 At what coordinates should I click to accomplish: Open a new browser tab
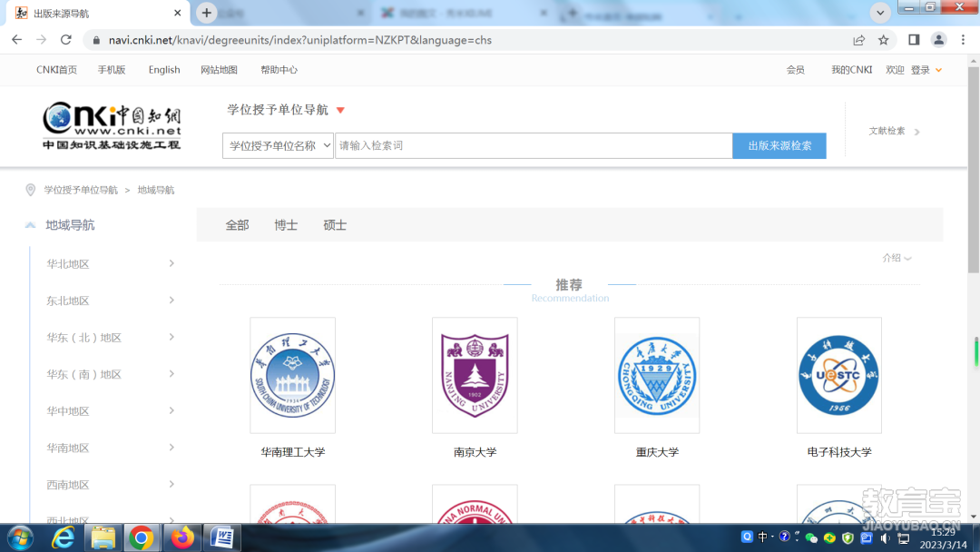(x=206, y=13)
